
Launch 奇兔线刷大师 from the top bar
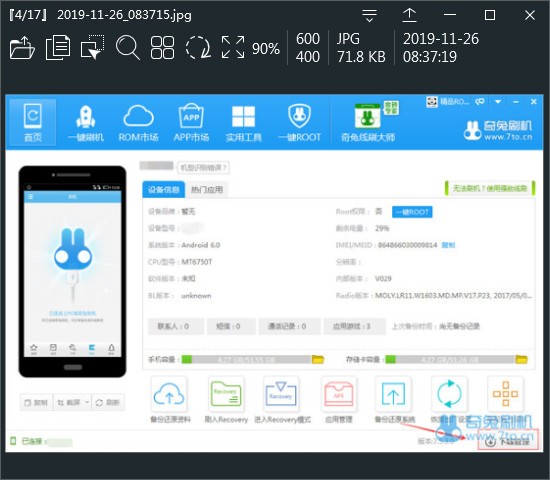coord(368,122)
